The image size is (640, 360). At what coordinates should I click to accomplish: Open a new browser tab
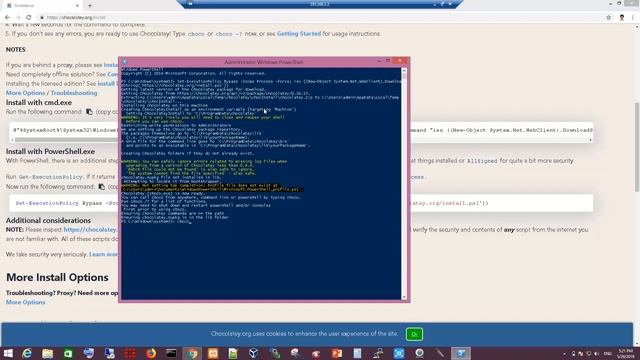coord(90,6)
